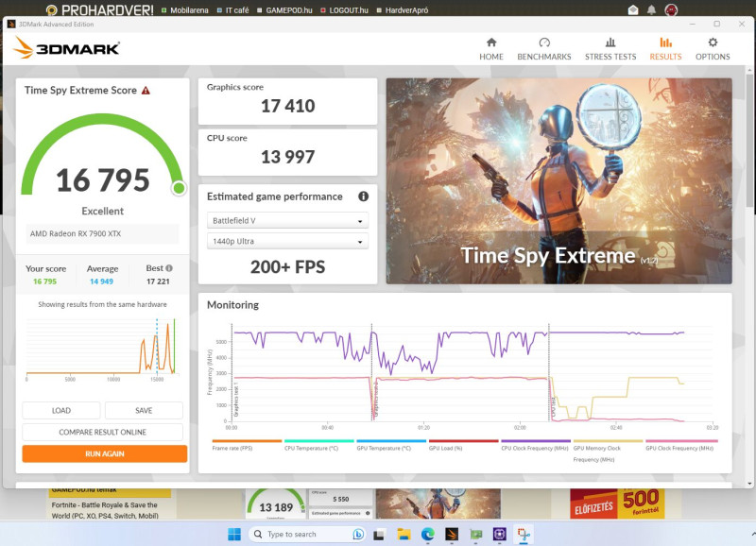The width and height of the screenshot is (756, 546).
Task: Switch to the STRESS TESTS tab
Action: 610,49
